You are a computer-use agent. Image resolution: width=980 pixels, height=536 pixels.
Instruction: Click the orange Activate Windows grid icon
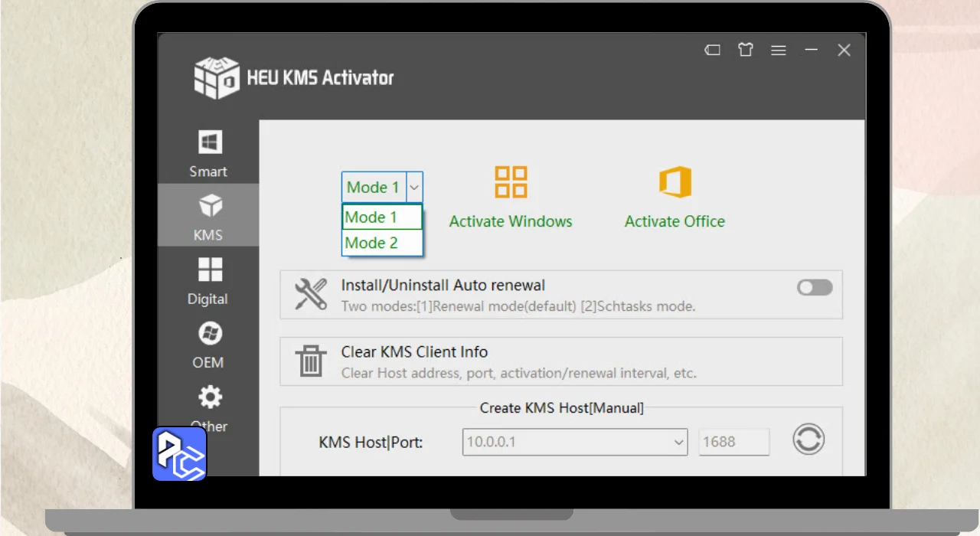(x=511, y=182)
